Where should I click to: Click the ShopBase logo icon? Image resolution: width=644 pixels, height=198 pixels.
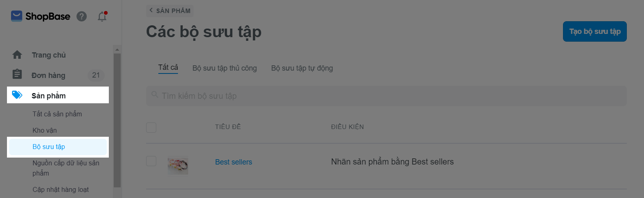(x=16, y=16)
